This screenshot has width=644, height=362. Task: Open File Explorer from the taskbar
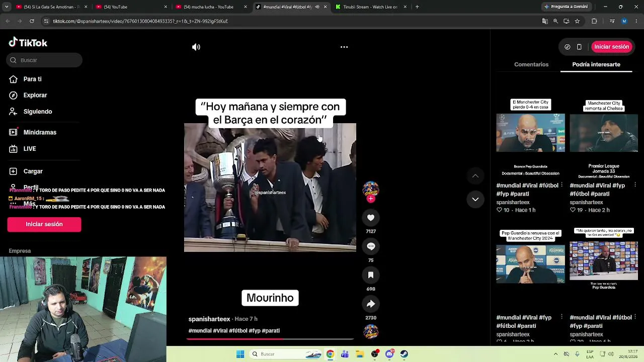360,354
